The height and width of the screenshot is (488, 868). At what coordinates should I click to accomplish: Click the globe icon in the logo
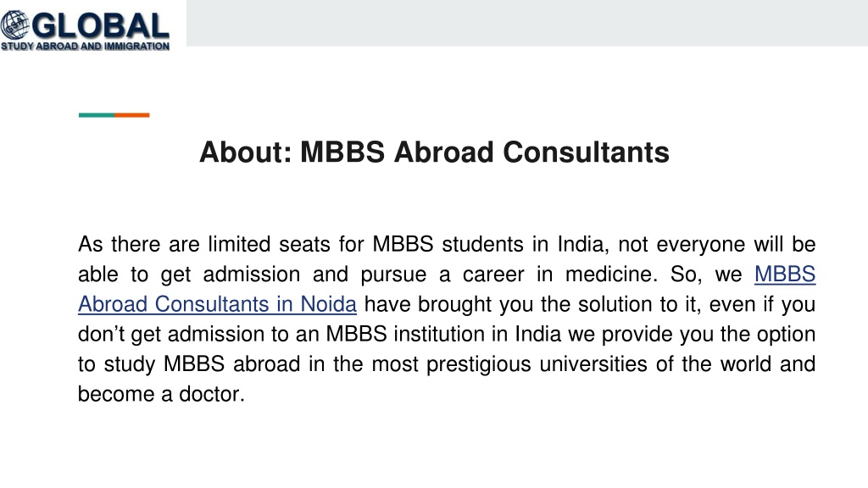[x=15, y=25]
